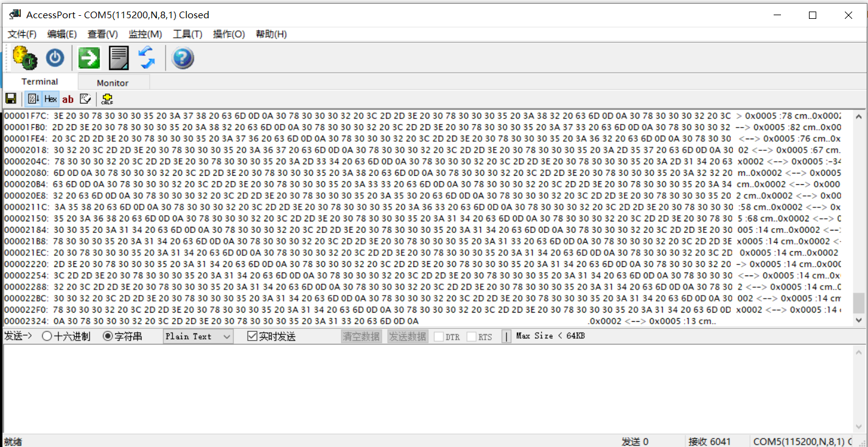The height and width of the screenshot is (447, 868).
Task: Toggle Hex display mode
Action: 51,99
